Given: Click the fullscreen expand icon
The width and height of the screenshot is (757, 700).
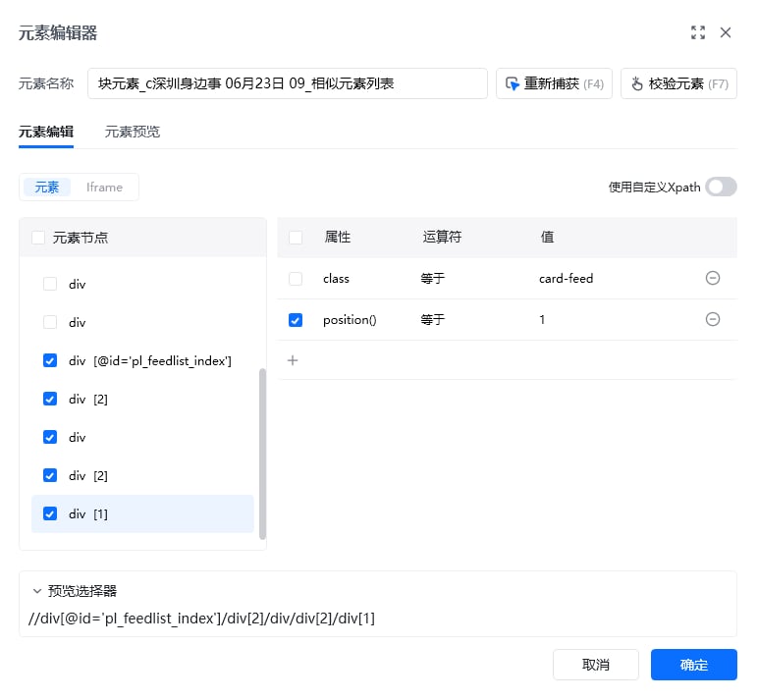Looking at the screenshot, I should coord(698,32).
